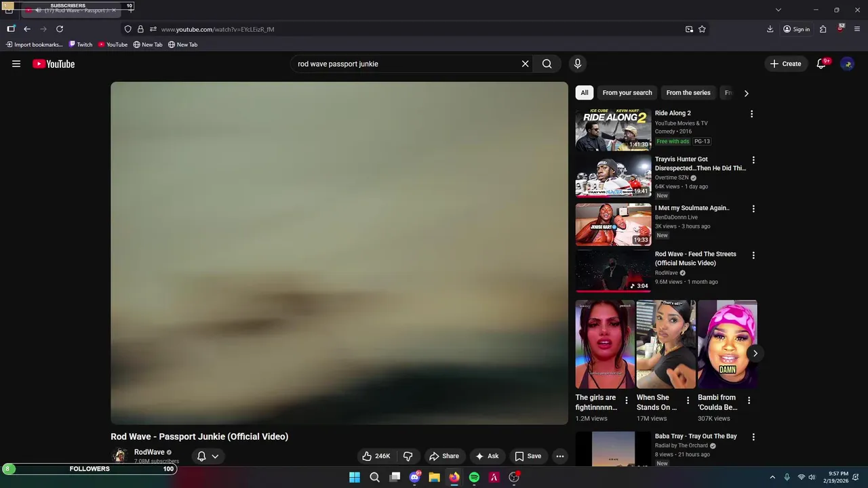Open options for 'Bambi from Coulda Be' short

749,401
